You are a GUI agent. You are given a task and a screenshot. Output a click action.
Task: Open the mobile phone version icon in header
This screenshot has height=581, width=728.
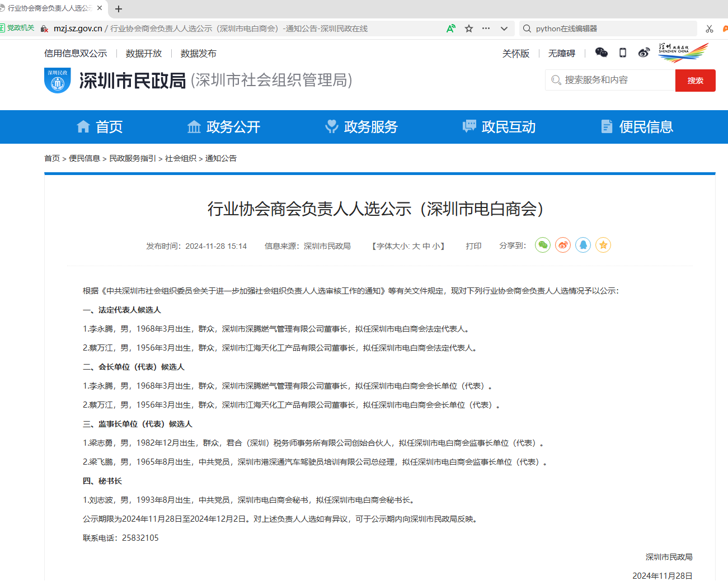pyautogui.click(x=622, y=53)
